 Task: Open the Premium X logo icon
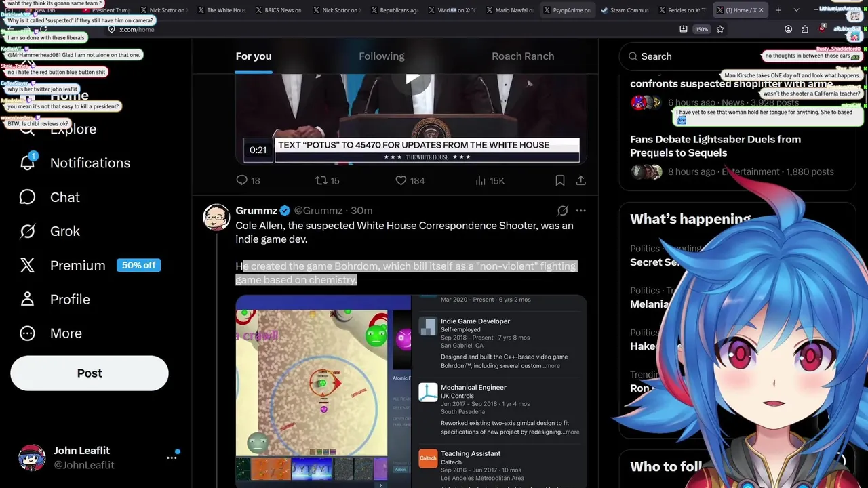(27, 265)
